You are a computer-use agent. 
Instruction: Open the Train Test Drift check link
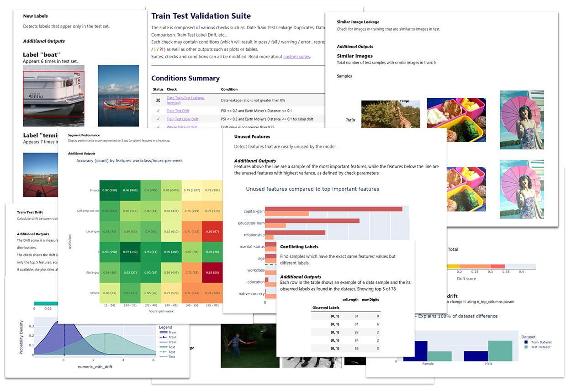pos(178,111)
